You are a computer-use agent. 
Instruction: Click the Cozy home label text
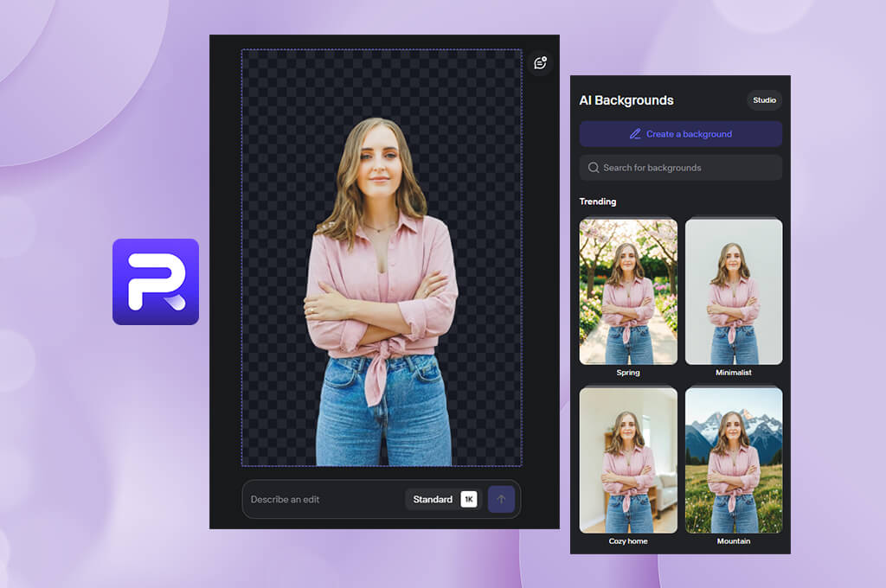click(x=628, y=541)
